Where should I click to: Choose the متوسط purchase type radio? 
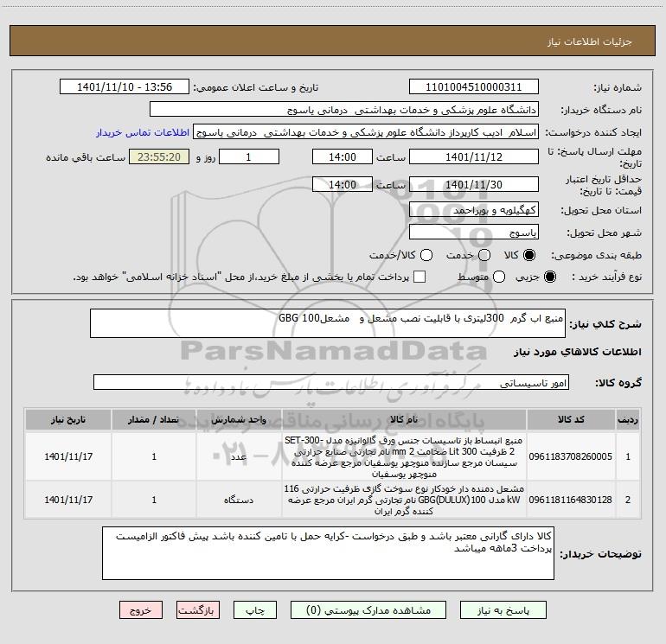(499, 277)
